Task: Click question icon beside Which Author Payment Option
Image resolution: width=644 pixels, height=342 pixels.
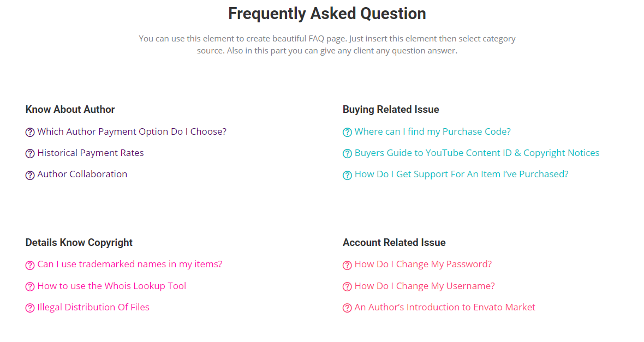Action: coord(30,133)
